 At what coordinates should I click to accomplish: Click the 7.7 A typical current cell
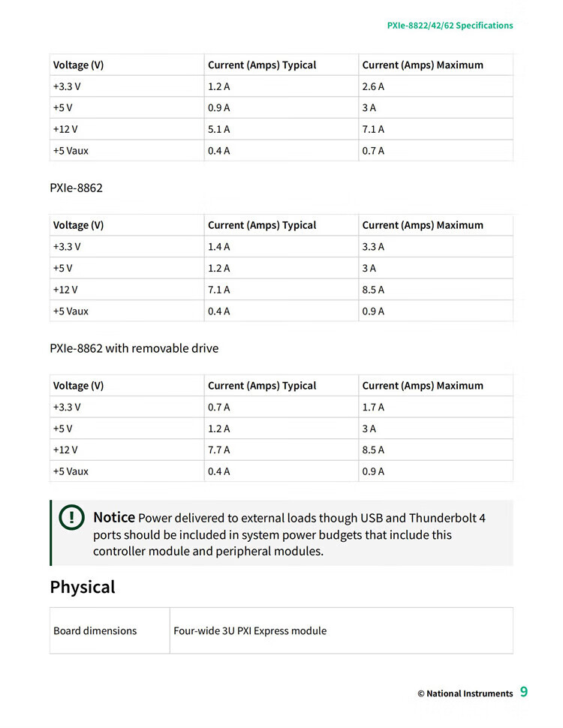(x=218, y=450)
